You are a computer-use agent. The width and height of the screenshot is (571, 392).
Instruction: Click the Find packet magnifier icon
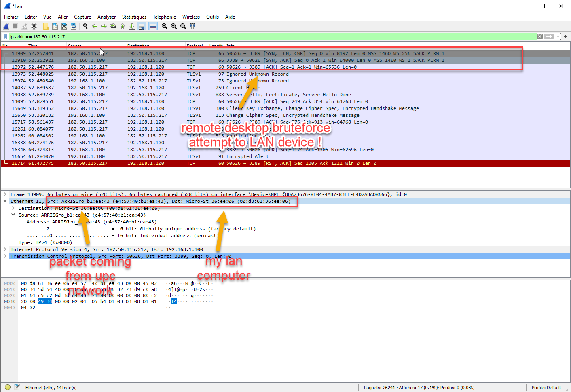pyautogui.click(x=85, y=26)
